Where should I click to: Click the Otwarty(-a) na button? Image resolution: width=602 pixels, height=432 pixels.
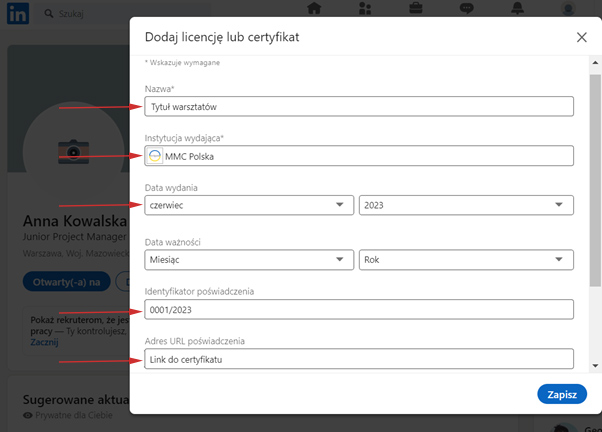pos(67,282)
